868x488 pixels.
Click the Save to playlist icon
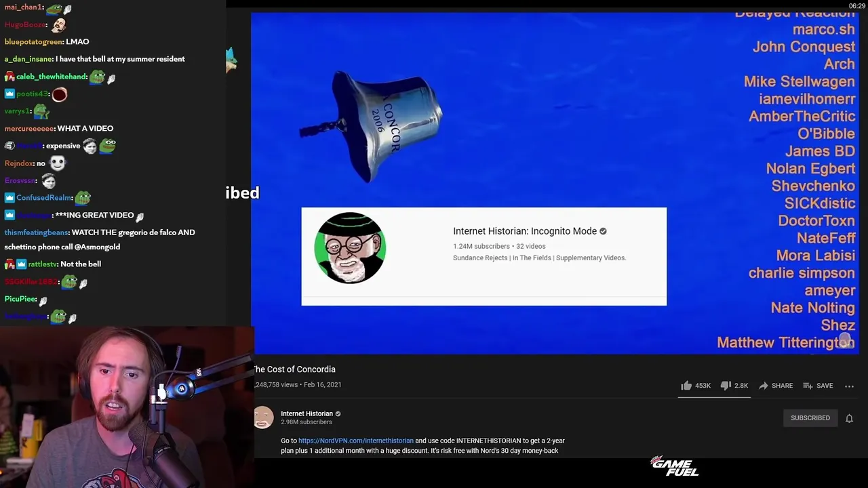coord(808,386)
